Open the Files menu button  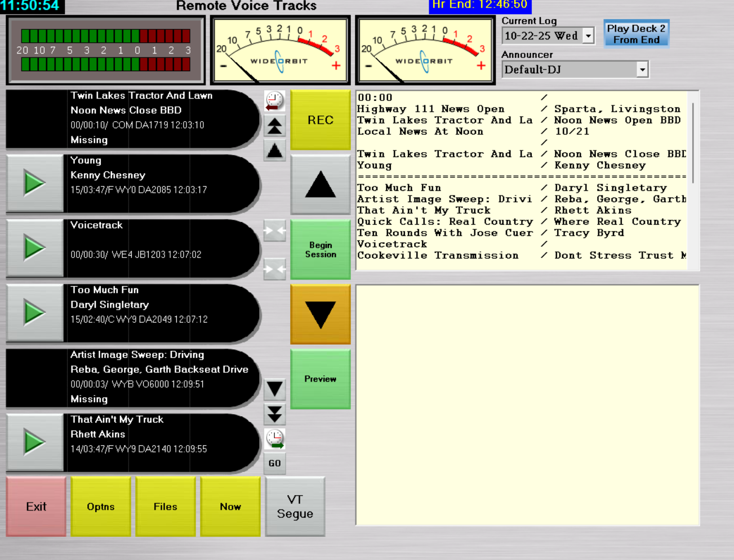(x=165, y=506)
